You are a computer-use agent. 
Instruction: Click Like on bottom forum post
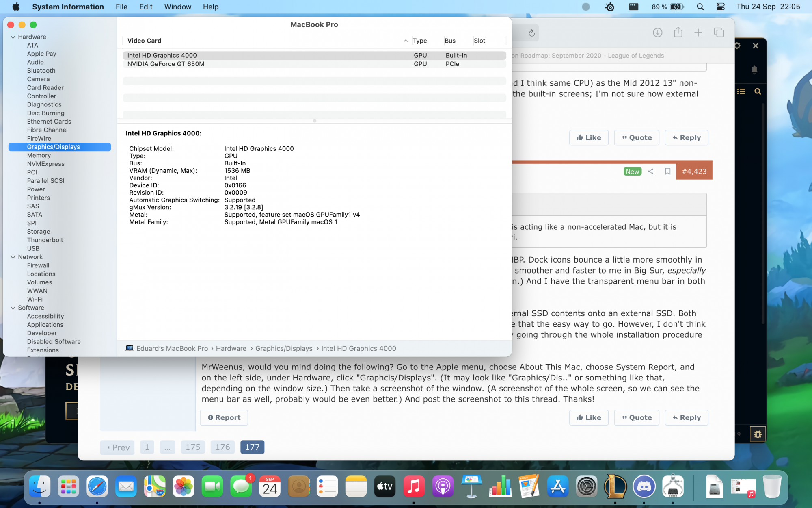coord(589,417)
